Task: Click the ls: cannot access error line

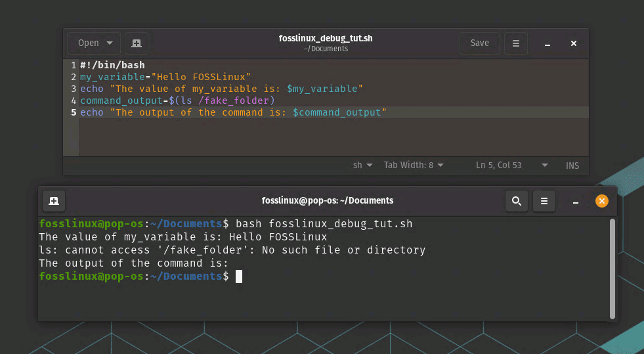Action: [232, 250]
